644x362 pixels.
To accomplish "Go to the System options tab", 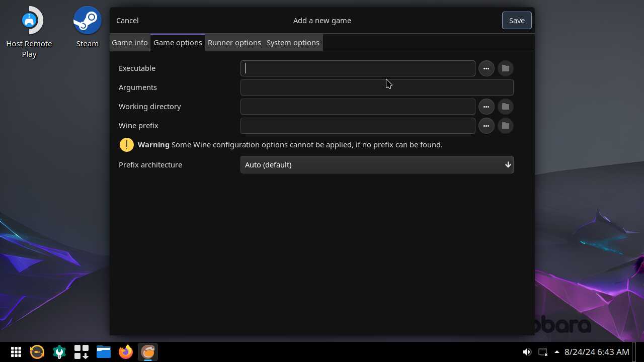I will pyautogui.click(x=293, y=43).
